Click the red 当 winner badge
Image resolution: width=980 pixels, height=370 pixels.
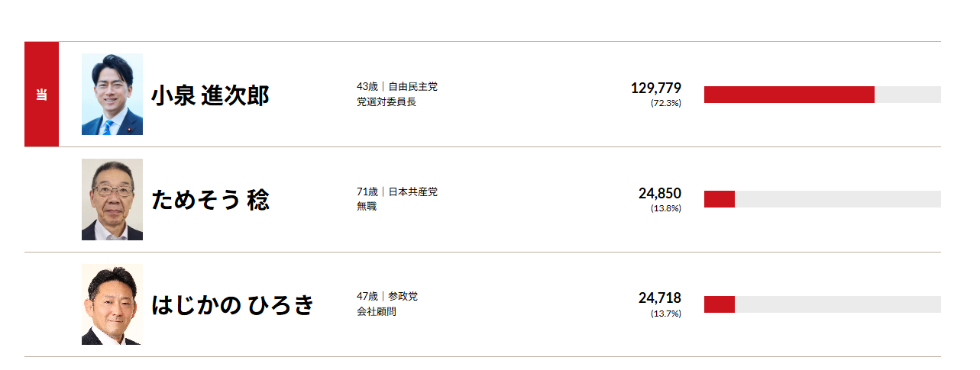pos(41,95)
